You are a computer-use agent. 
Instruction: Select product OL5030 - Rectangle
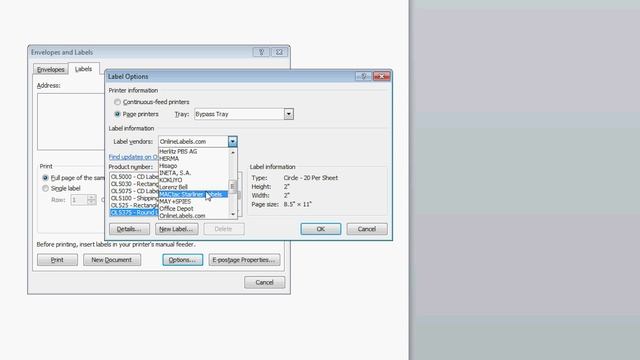pyautogui.click(x=134, y=184)
